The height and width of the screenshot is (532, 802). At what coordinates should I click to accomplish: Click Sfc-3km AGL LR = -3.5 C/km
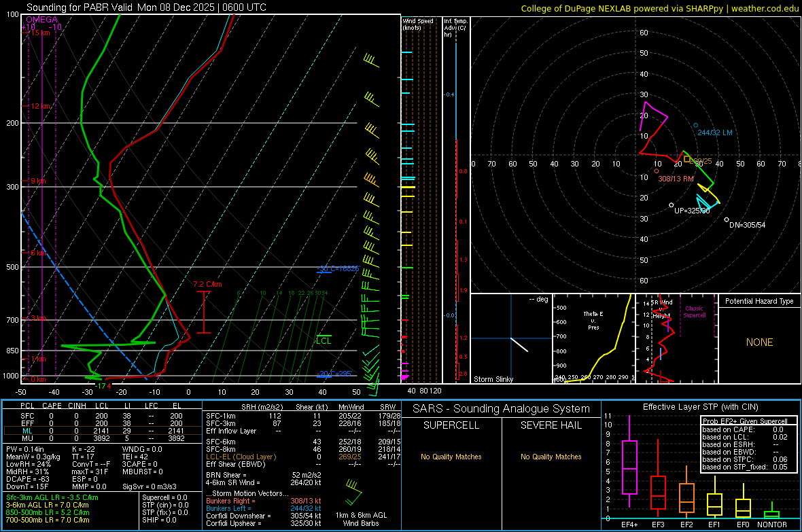pyautogui.click(x=52, y=497)
